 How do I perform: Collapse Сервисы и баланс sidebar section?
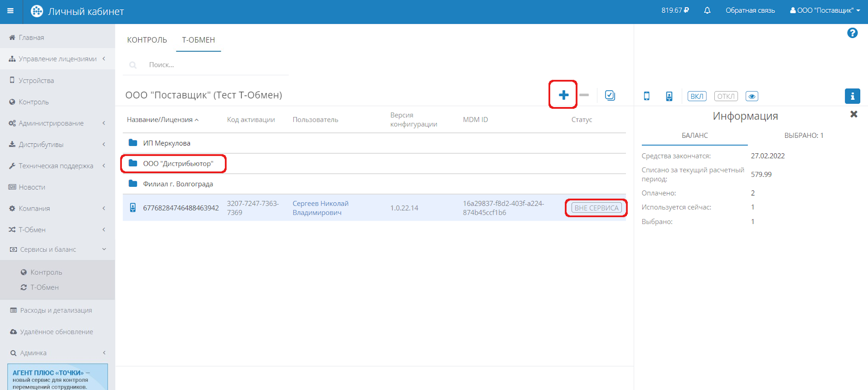[x=57, y=249]
